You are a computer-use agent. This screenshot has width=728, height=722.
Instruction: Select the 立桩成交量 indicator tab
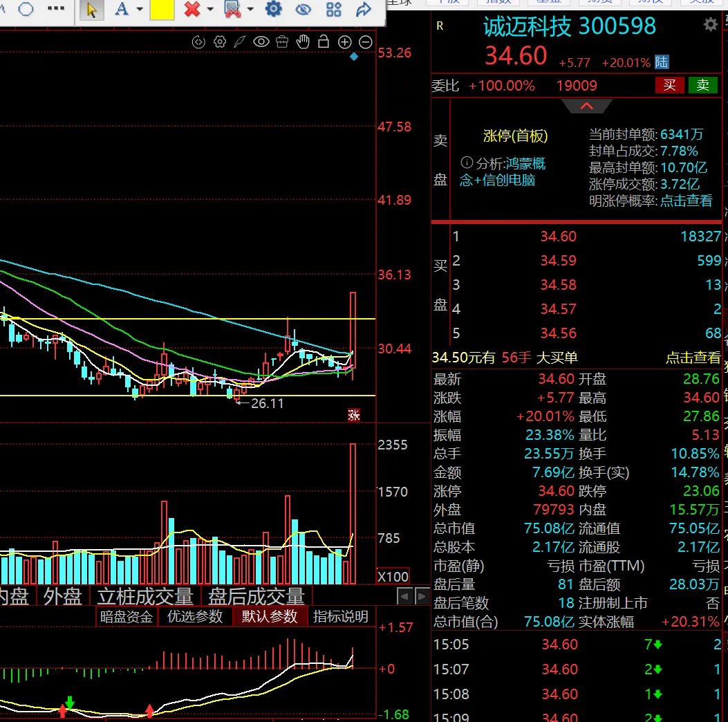click(145, 596)
